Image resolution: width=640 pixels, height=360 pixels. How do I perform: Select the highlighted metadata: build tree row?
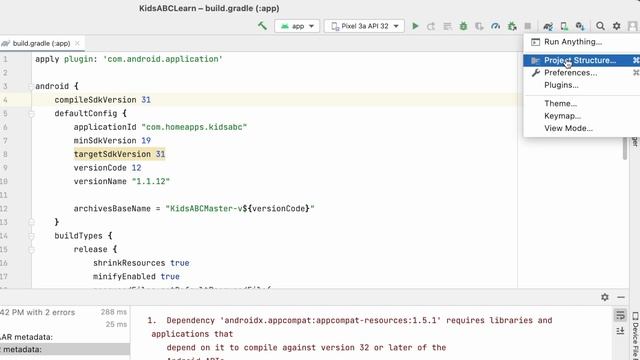click(65, 349)
